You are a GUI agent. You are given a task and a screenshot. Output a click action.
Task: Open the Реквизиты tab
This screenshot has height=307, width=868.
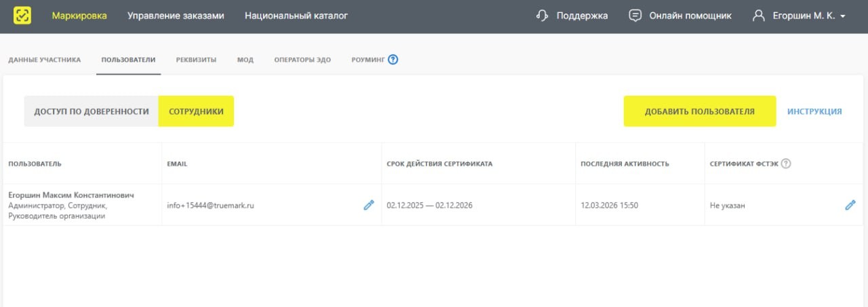pos(196,60)
